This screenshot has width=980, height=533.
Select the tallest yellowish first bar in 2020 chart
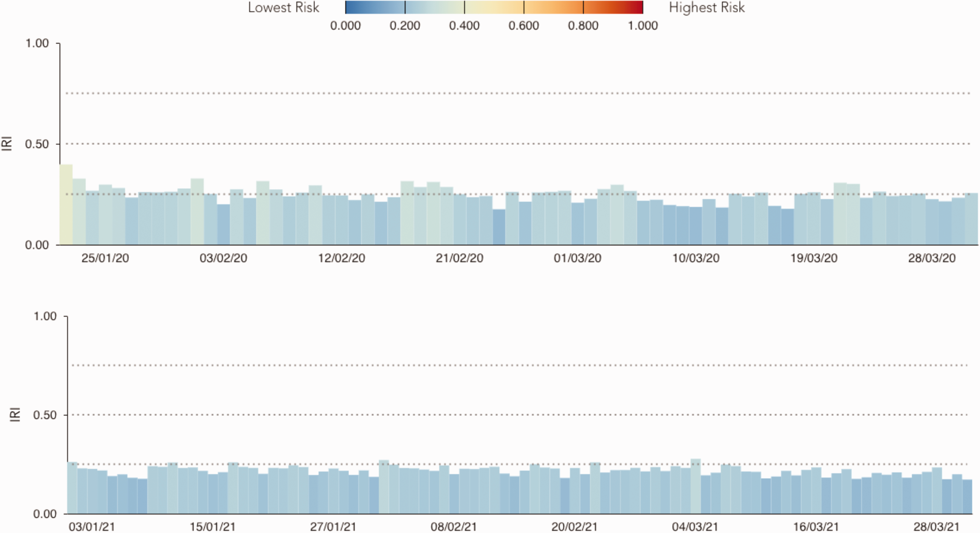(66, 204)
